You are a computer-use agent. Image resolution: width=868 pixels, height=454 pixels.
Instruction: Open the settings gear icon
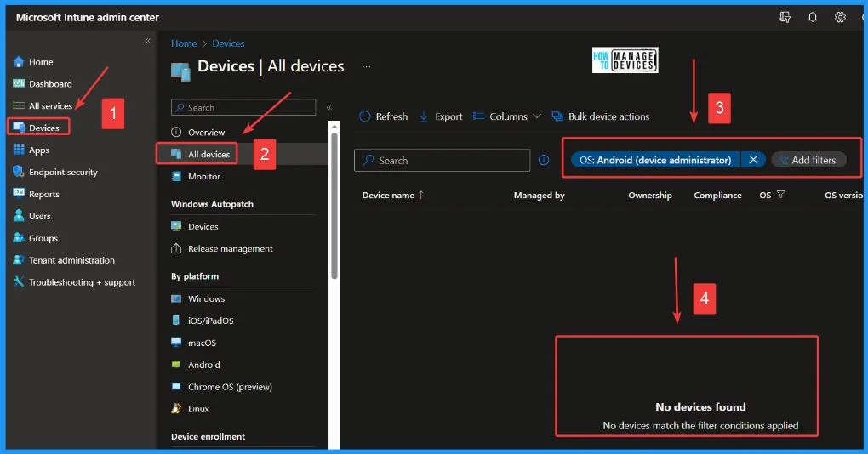840,17
